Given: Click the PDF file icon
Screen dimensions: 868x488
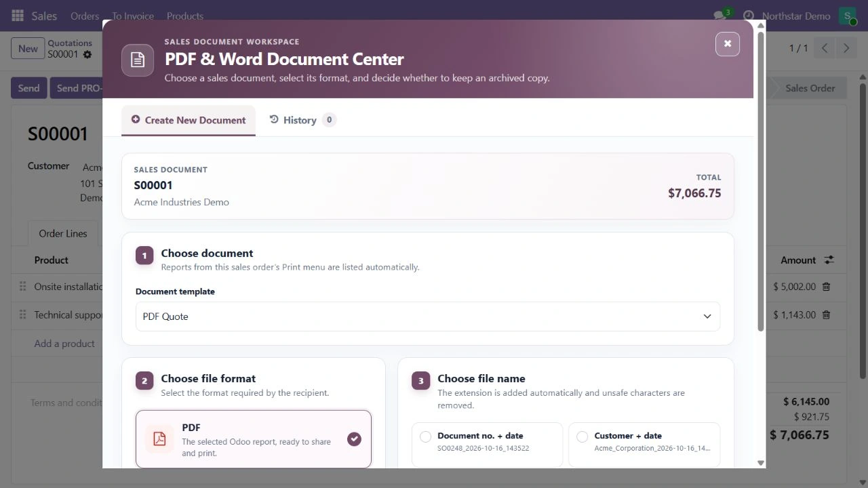Looking at the screenshot, I should 159,439.
